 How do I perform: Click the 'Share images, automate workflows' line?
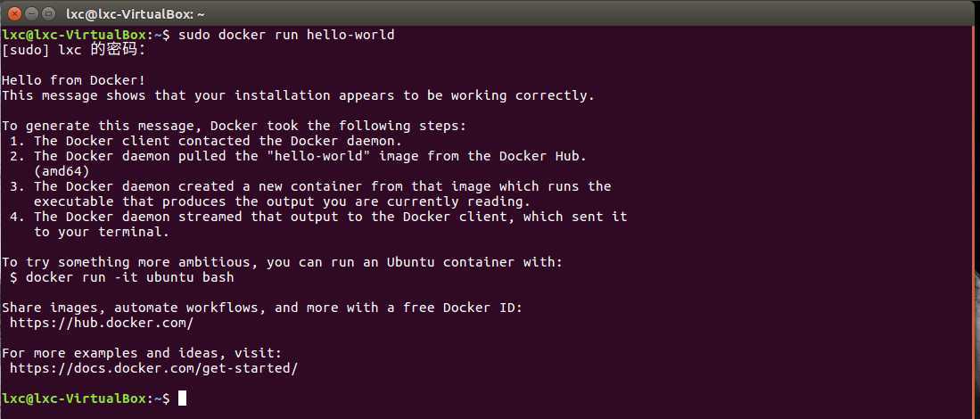tap(262, 308)
